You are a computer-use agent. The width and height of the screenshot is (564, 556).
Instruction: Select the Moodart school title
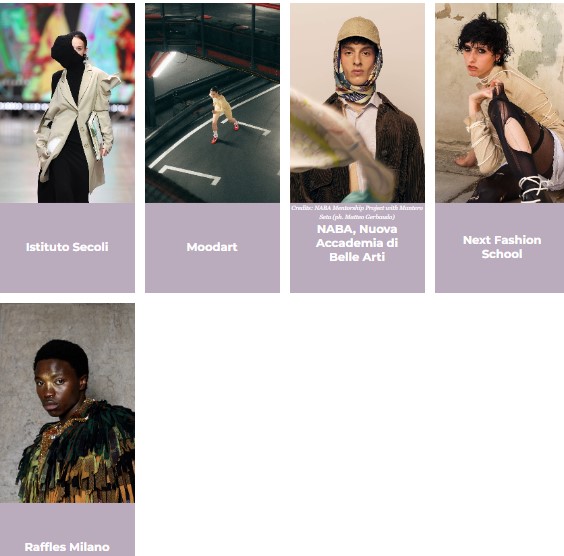[212, 247]
